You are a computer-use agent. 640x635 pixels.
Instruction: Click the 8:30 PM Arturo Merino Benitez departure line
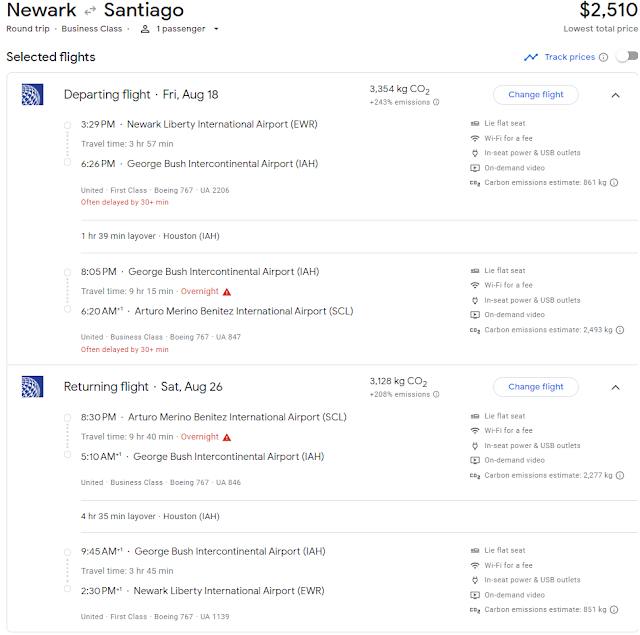[x=214, y=417]
